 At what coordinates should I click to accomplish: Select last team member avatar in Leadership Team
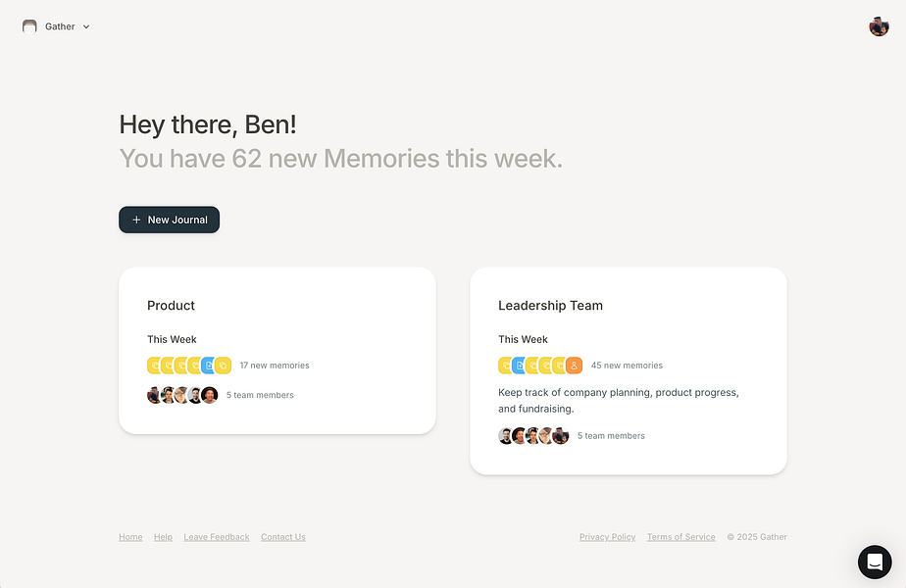[561, 436]
